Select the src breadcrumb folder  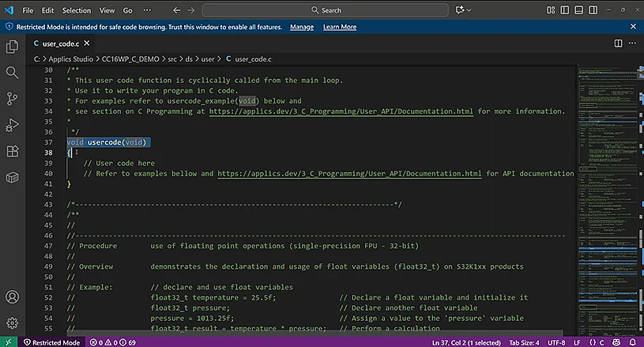pyautogui.click(x=172, y=59)
